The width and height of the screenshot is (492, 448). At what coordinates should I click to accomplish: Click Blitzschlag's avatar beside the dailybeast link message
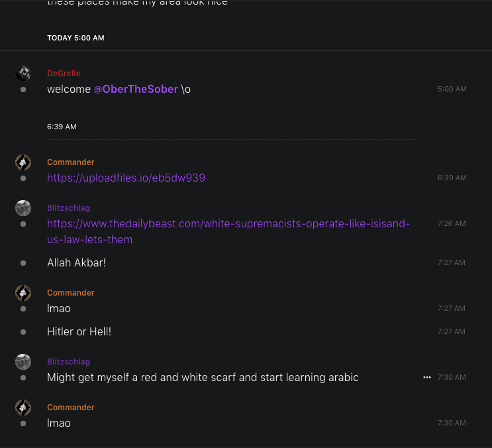(23, 208)
